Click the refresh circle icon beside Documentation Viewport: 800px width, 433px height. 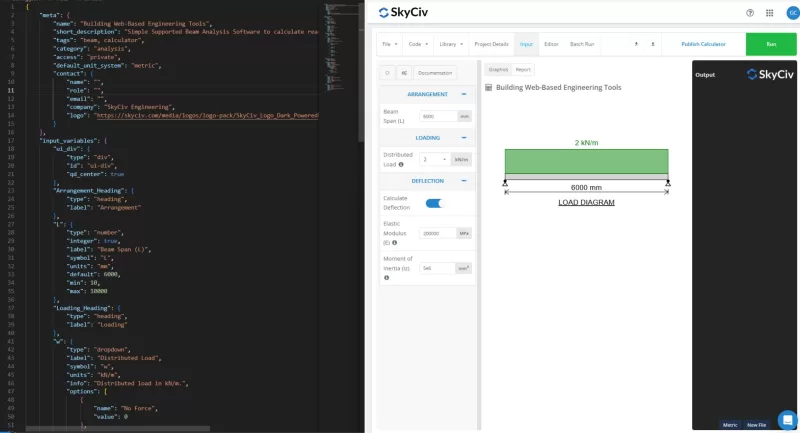tap(387, 73)
